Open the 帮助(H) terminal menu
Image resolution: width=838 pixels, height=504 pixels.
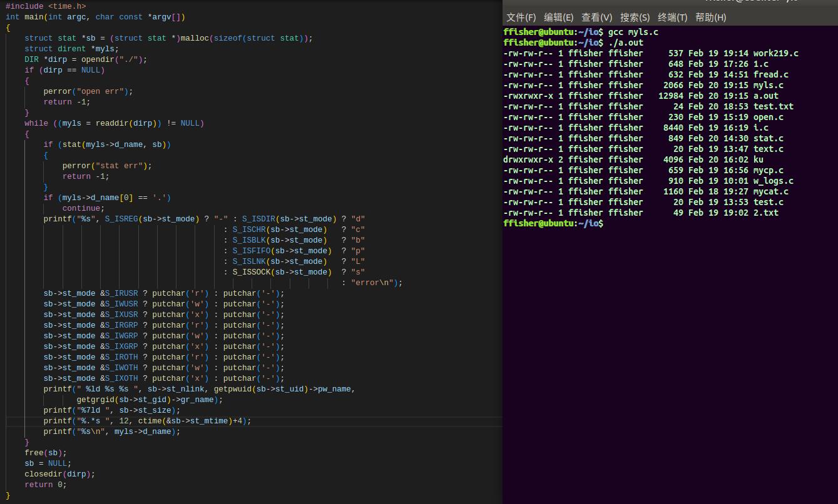[x=710, y=18]
